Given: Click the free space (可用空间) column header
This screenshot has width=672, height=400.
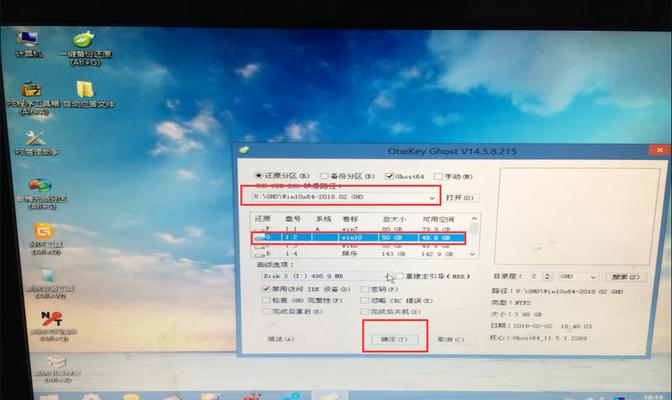Looking at the screenshot, I should point(438,219).
